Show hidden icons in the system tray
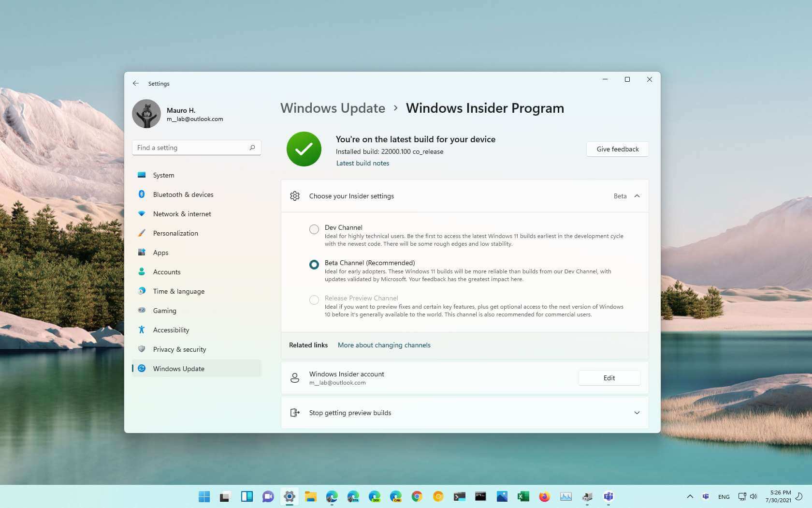The width and height of the screenshot is (812, 508). [690, 496]
